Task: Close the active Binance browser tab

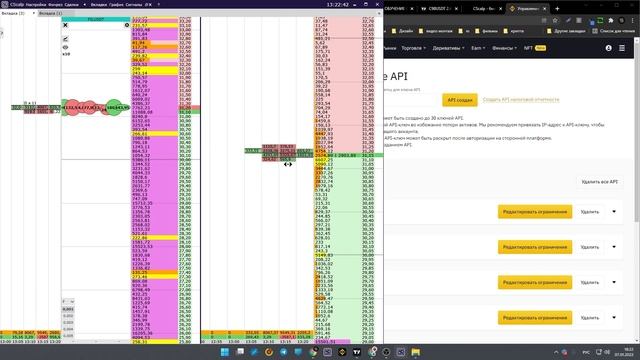Action: (x=544, y=9)
